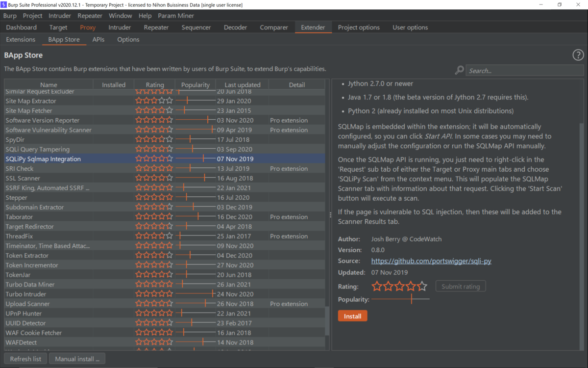Viewport: 588px width, 368px height.
Task: Select the Software Version Reporter row
Action: point(165,120)
